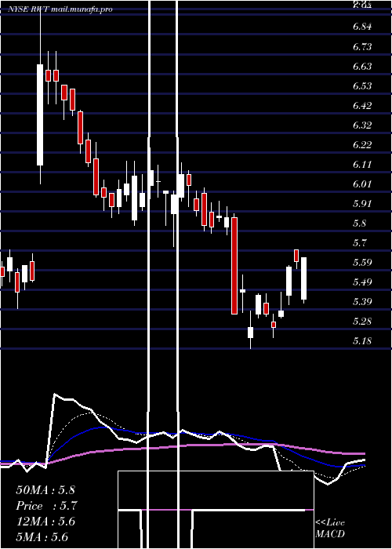This screenshot has height=549, width=392.
Task: Click the 5.91 price axis label
Action: [362, 203]
